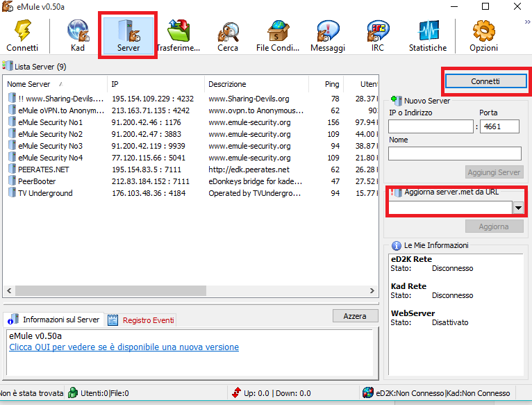Switch to Registro Eventi tab
This screenshot has width=532, height=405.
(x=141, y=320)
